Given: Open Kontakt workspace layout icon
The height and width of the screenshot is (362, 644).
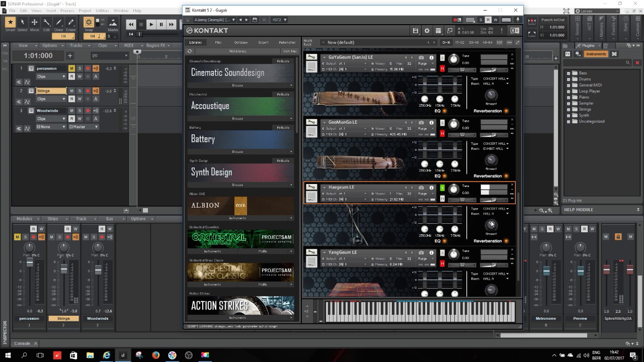Looking at the screenshot, I should (x=438, y=31).
